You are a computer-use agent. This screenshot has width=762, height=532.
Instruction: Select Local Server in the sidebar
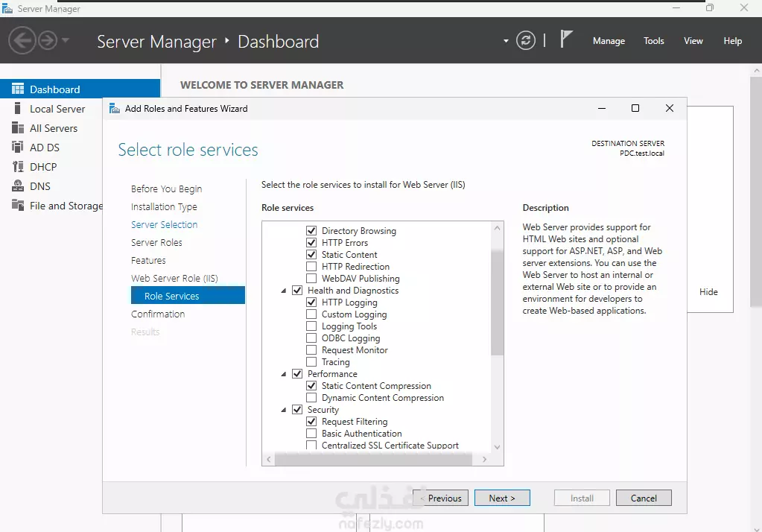pos(57,109)
